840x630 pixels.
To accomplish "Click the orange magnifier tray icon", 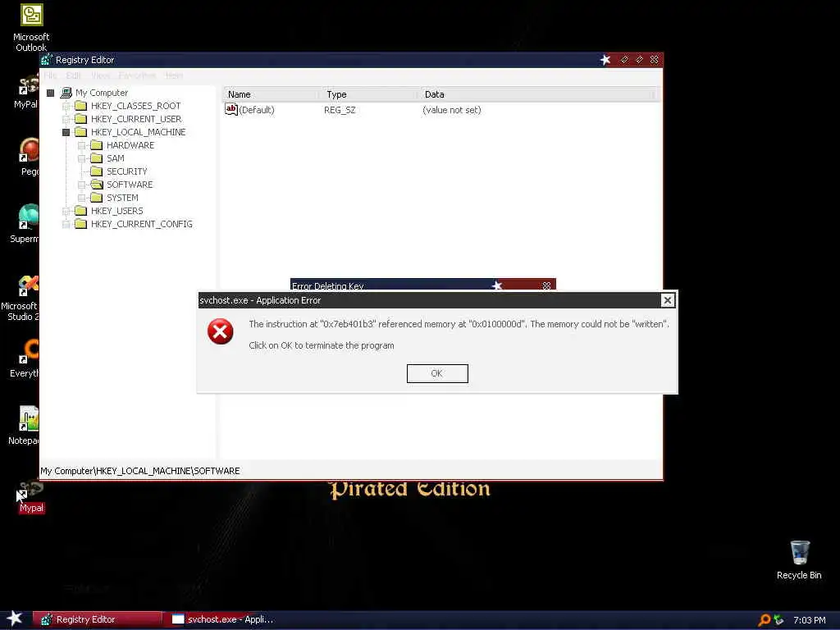I will [x=765, y=620].
